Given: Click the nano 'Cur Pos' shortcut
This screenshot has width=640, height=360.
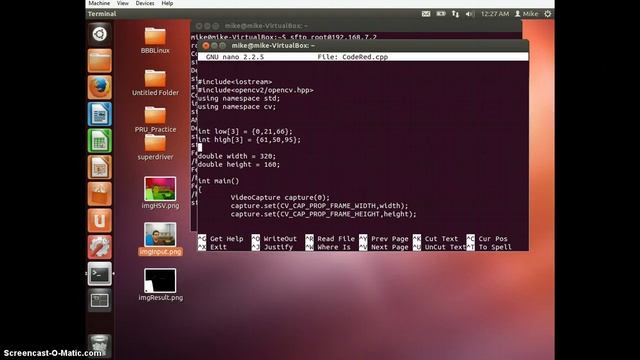Looking at the screenshot, I should [487, 239].
